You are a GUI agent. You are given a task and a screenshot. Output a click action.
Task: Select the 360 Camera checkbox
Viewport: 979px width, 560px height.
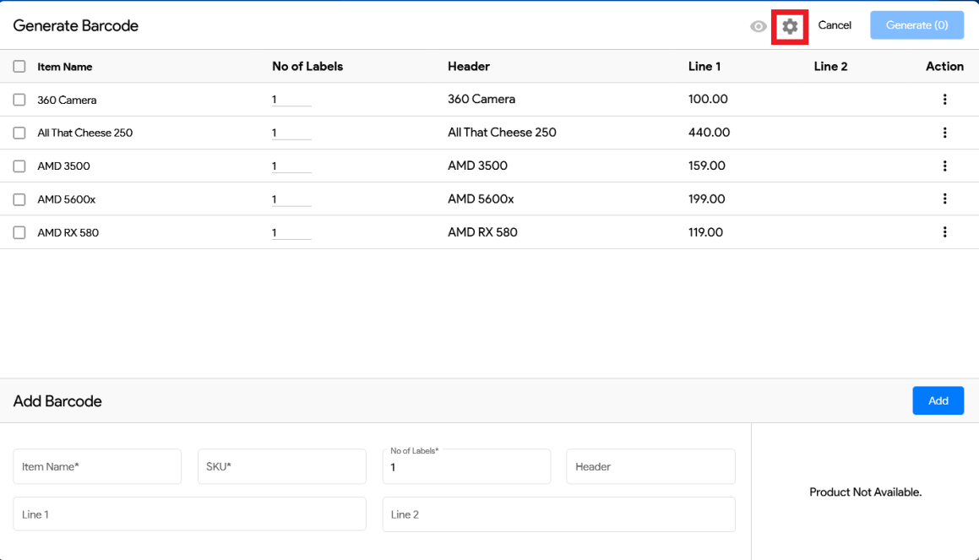19,100
